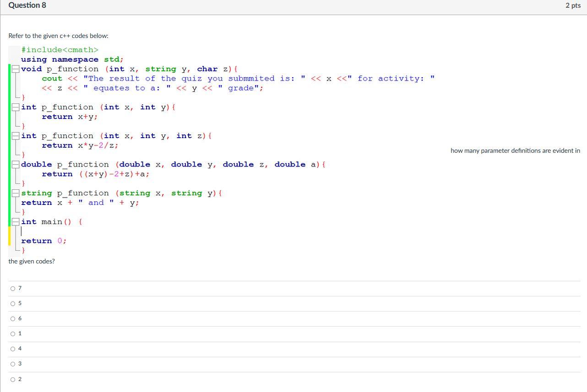Click the text "the given codes?"
587x392 pixels.
32,261
